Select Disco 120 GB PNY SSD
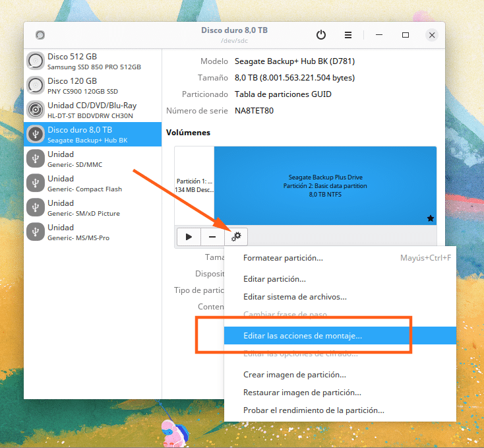This screenshot has height=448, width=484. pyautogui.click(x=92, y=86)
